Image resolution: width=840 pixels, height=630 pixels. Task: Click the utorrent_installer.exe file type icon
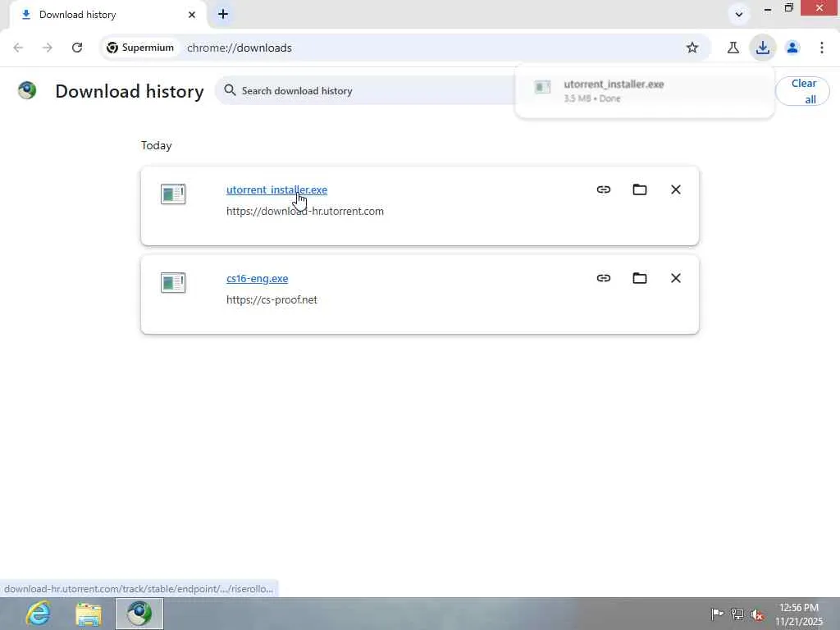coord(173,194)
